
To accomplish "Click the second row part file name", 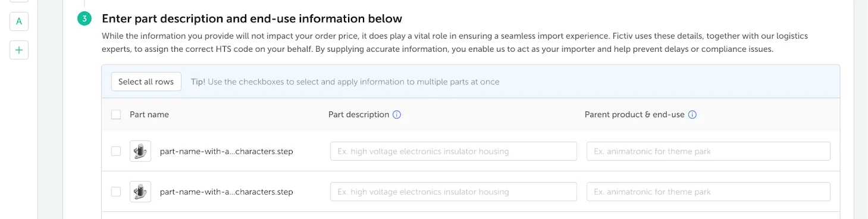I will 227,192.
